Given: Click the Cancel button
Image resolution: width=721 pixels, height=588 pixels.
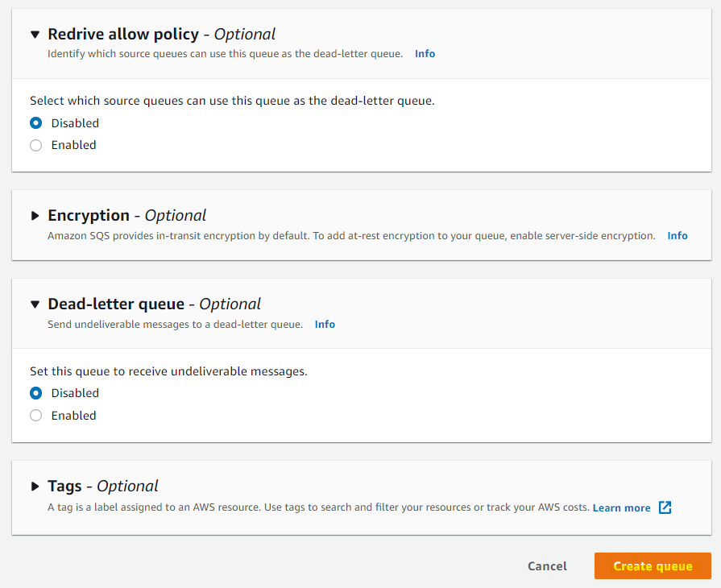Looking at the screenshot, I should coord(547,565).
